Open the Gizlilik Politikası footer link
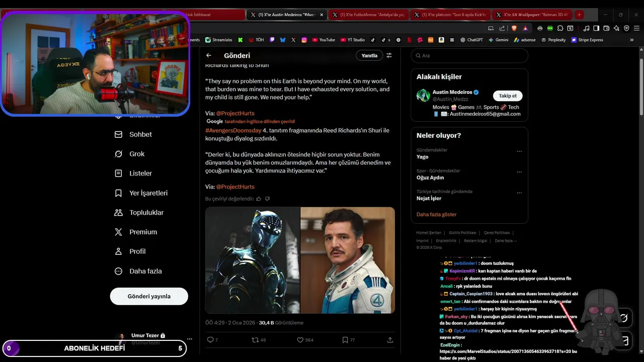The image size is (644, 362). pos(462,233)
